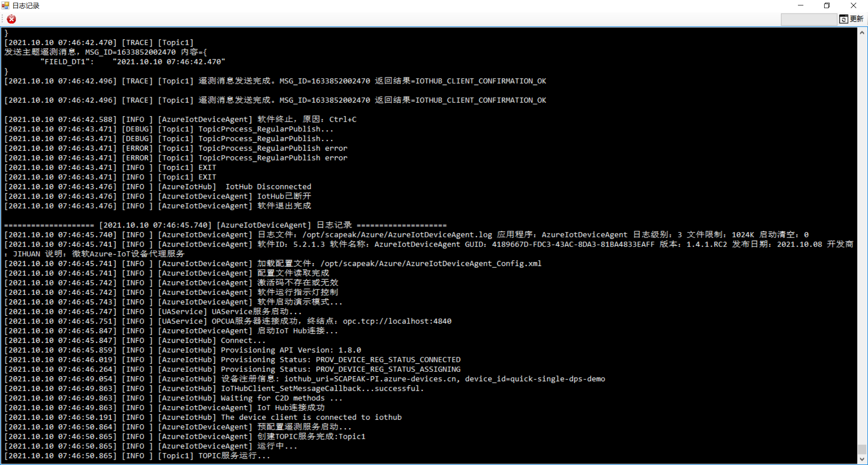The width and height of the screenshot is (868, 465).
Task: Click log line 'TOPIC服务运行...'
Action: (x=137, y=456)
